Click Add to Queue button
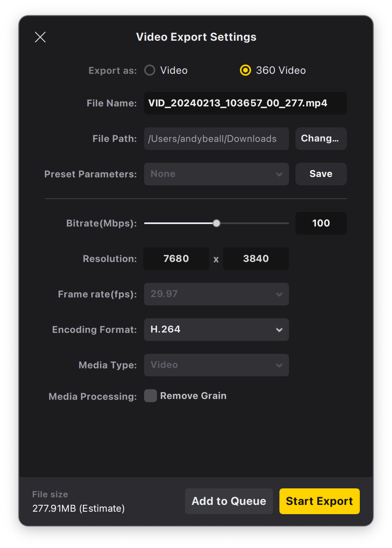The height and width of the screenshot is (548, 392). (x=229, y=501)
